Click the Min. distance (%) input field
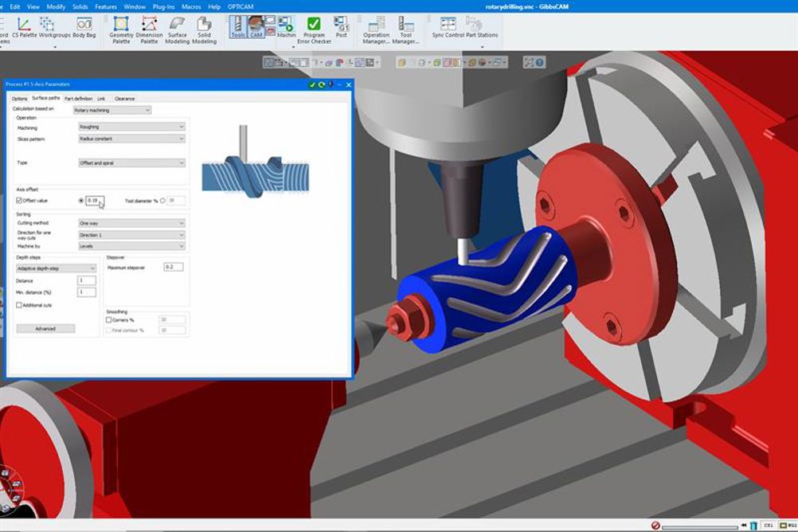Image resolution: width=798 pixels, height=532 pixels. 87,292
